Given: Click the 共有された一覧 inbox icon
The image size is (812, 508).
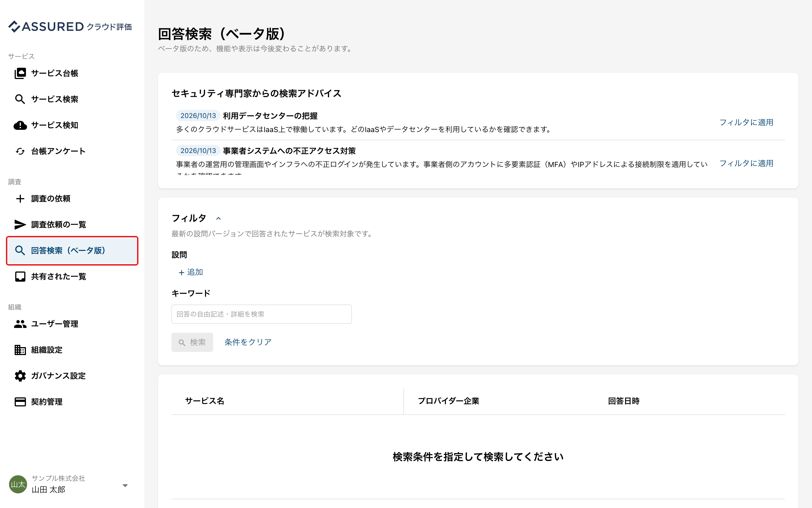Looking at the screenshot, I should pos(20,277).
